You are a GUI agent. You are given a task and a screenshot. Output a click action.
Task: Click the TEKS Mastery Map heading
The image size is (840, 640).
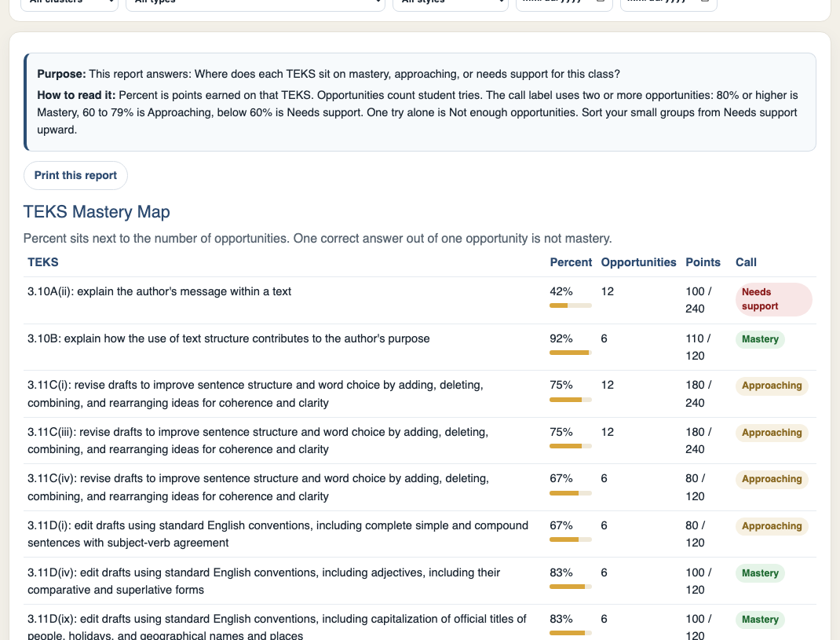tap(97, 212)
